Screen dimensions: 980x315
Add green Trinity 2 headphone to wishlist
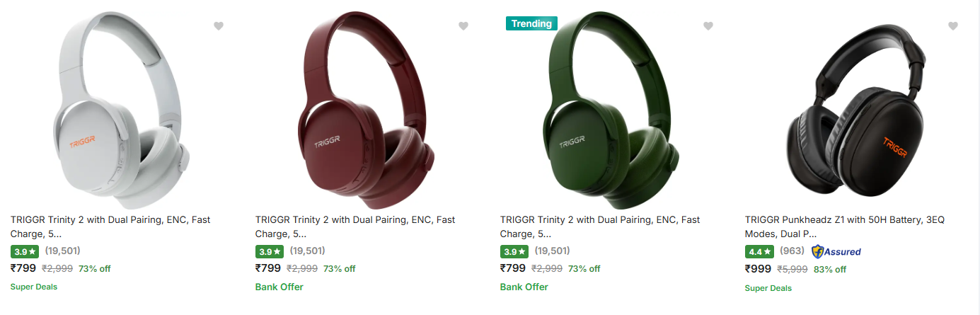click(x=708, y=26)
